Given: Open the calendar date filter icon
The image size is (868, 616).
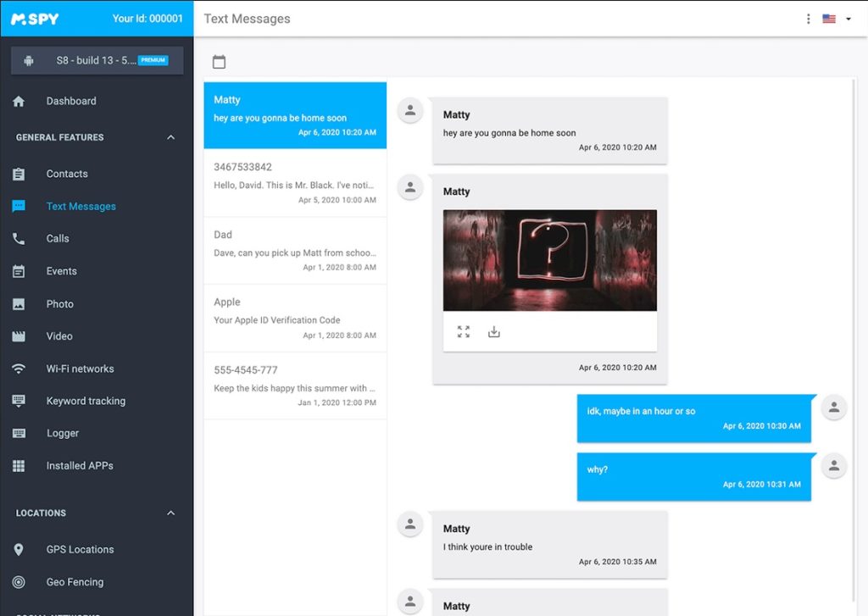Looking at the screenshot, I should coord(219,62).
